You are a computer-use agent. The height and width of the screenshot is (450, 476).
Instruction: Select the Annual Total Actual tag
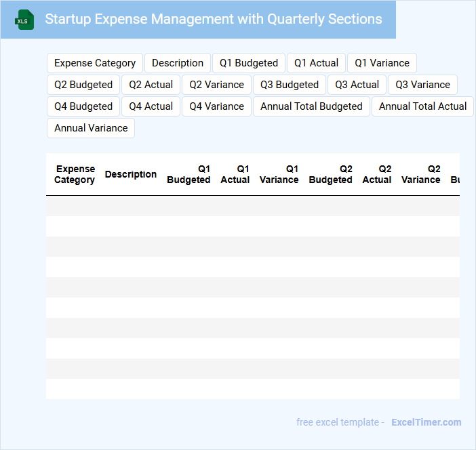pos(422,106)
